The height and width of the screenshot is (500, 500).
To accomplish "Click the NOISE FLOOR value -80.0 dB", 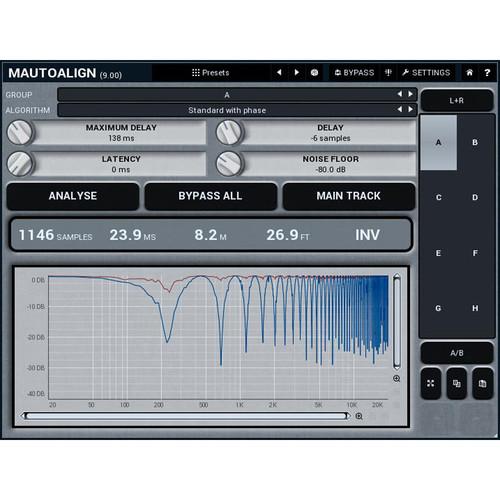I will [x=331, y=169].
